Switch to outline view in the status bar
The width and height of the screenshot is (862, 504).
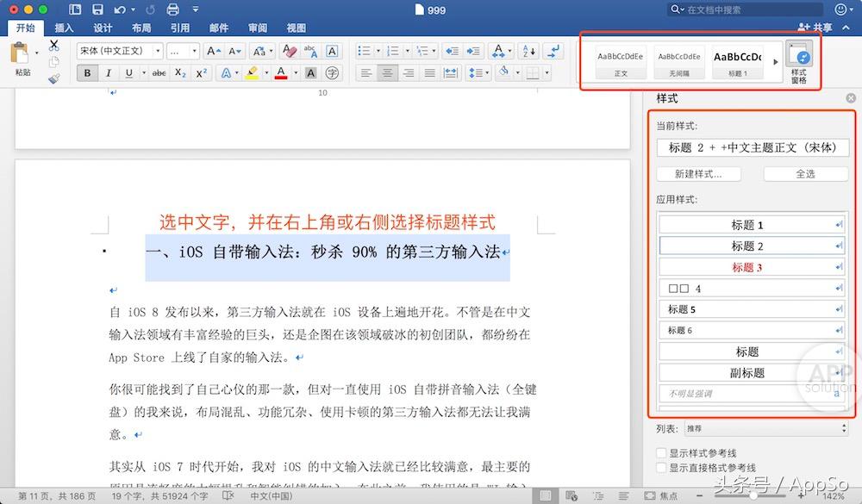click(x=597, y=495)
